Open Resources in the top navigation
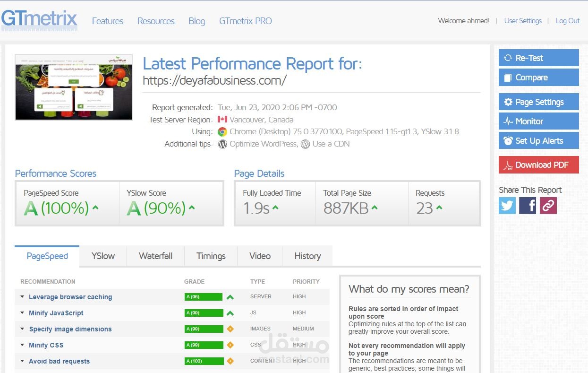The width and height of the screenshot is (588, 373). tap(156, 21)
